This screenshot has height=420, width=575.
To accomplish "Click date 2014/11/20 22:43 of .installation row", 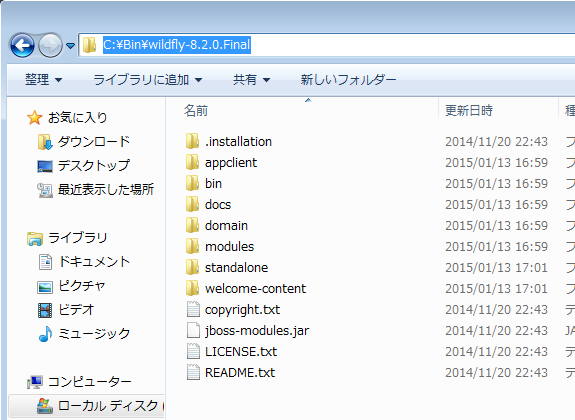I will [497, 142].
